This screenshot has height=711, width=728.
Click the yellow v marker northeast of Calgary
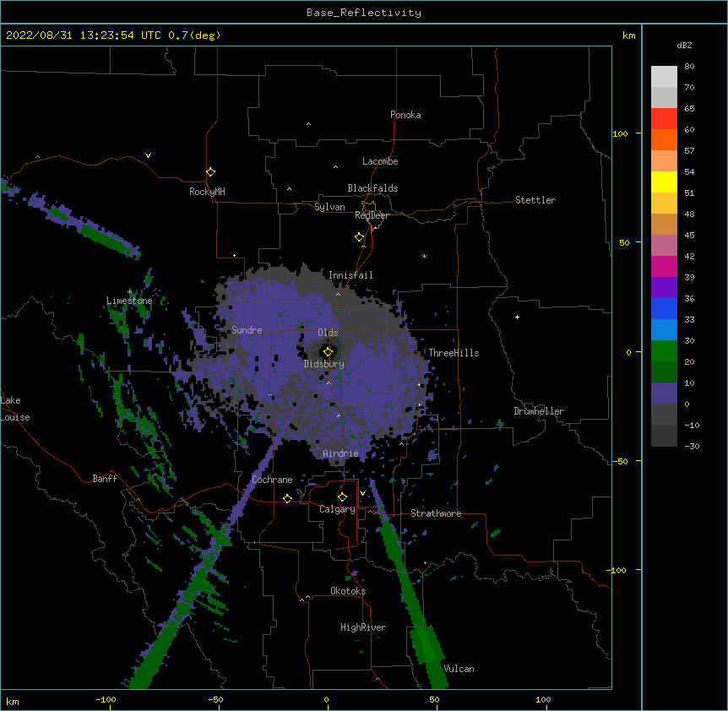(x=362, y=493)
